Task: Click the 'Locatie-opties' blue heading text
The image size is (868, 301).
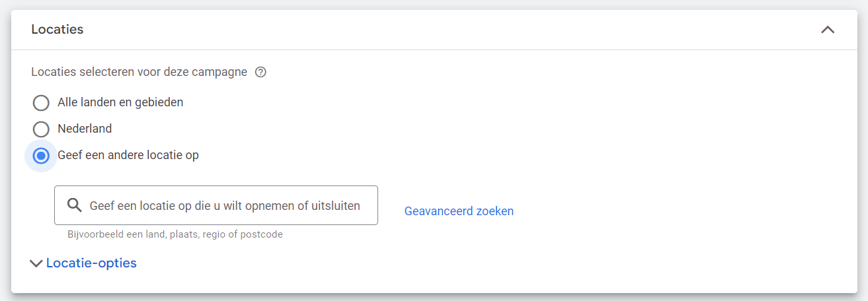Action: tap(91, 263)
